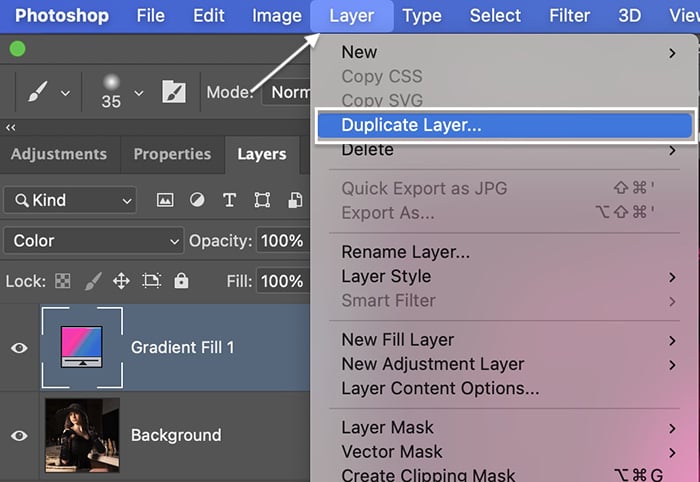Viewport: 700px width, 482px height.
Task: Open the Kind filter dropdown
Action: 70,200
